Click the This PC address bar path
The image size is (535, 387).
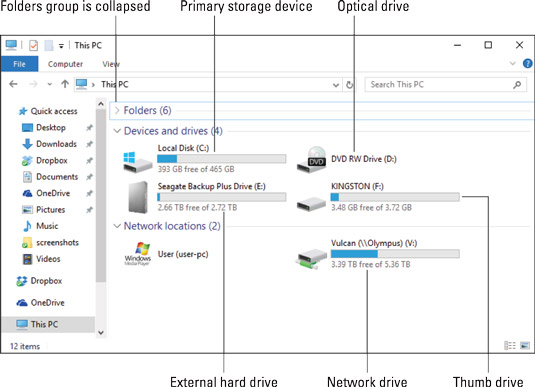pyautogui.click(x=115, y=85)
